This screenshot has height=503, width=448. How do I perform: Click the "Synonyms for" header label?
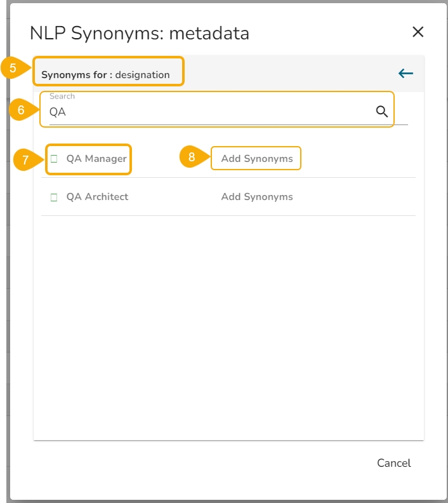[74, 75]
